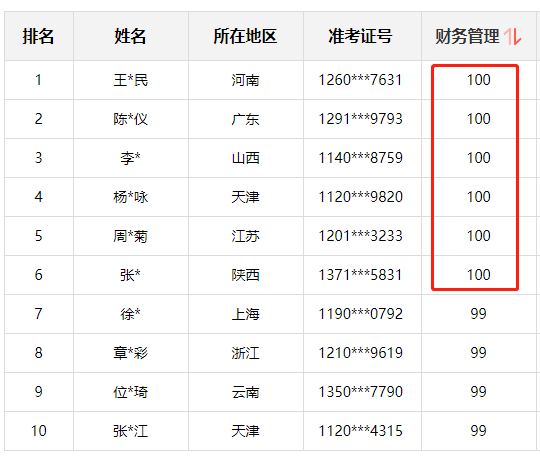
Task: Click score 100 in 陈*仪's row
Action: pos(478,119)
